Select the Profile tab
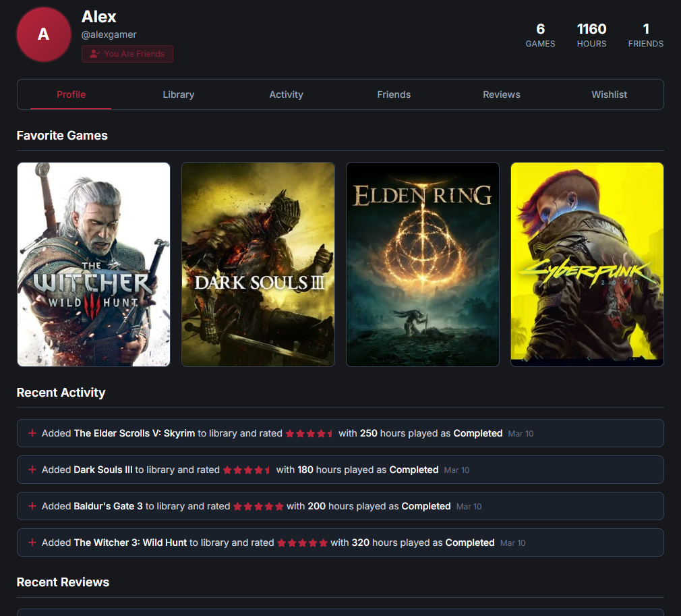681x616 pixels. (71, 94)
